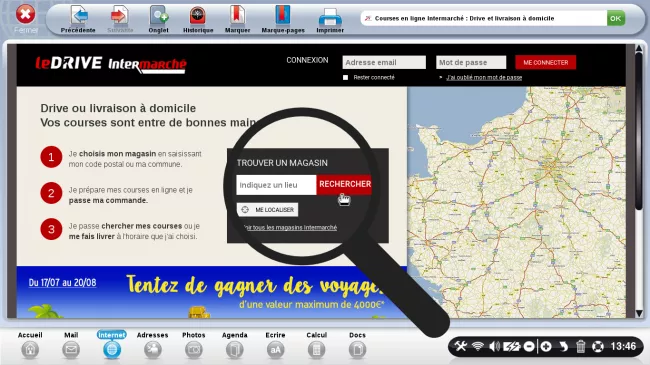
Task: Open a new tab with Onglet
Action: (159, 19)
